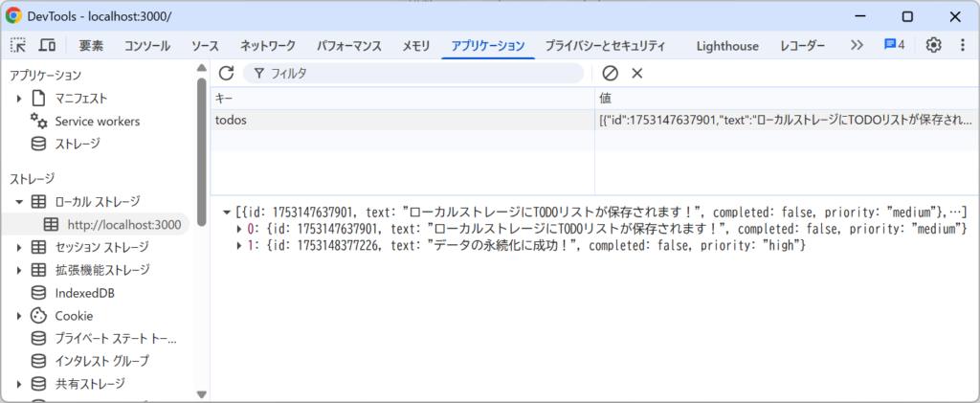Toggle the device toolbar icon
This screenshot has width=980, height=403.
pyautogui.click(x=48, y=46)
